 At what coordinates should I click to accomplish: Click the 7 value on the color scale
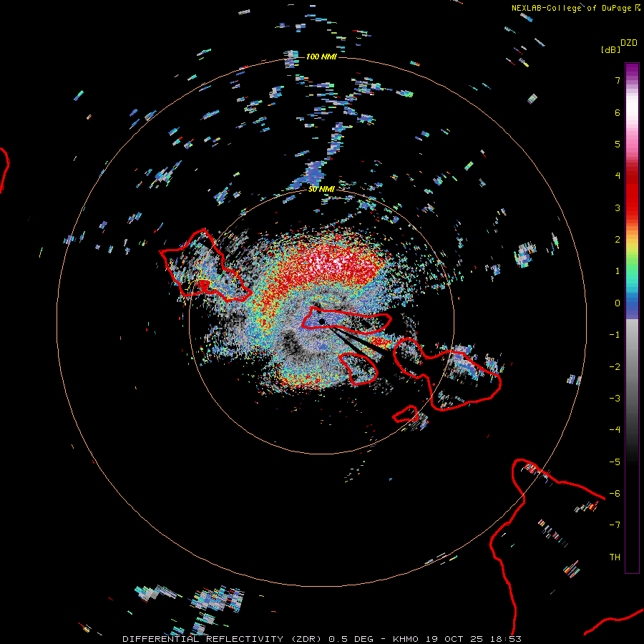[618, 80]
